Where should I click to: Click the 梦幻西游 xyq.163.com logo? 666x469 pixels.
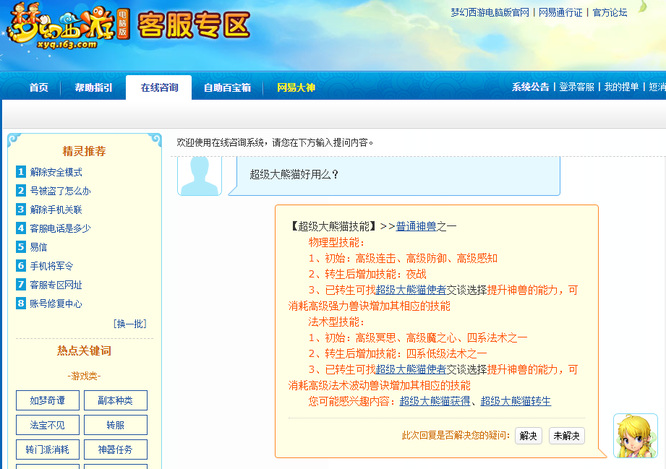68,26
